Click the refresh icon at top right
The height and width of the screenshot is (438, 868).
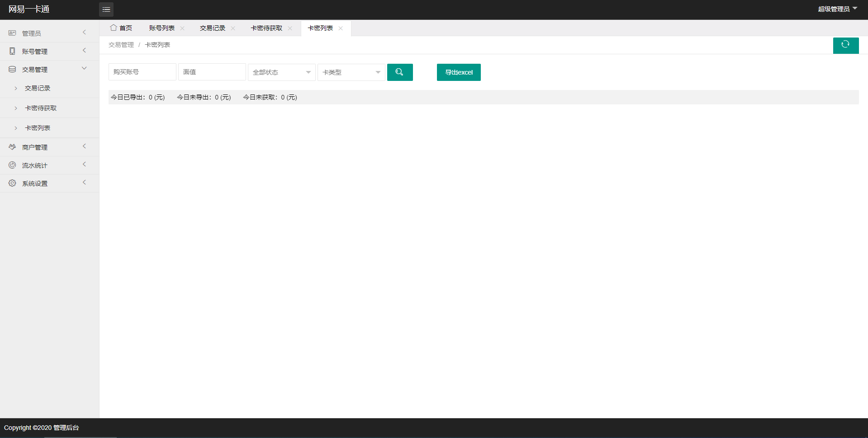pos(845,45)
